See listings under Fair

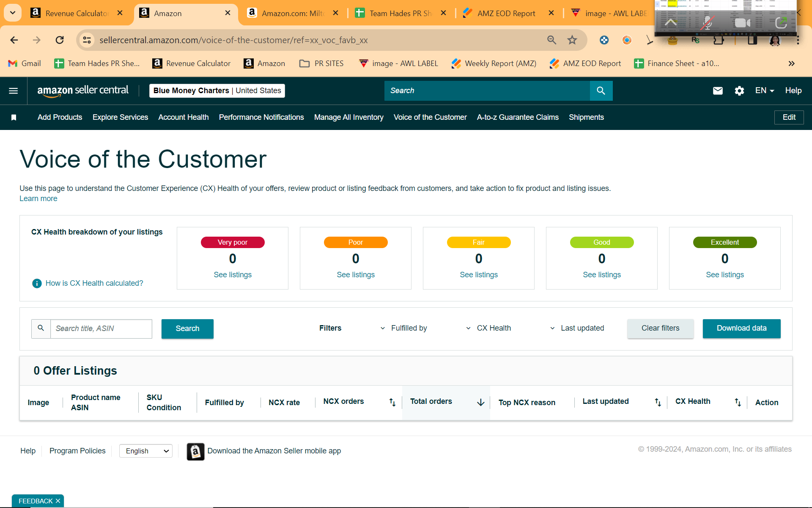(x=479, y=275)
